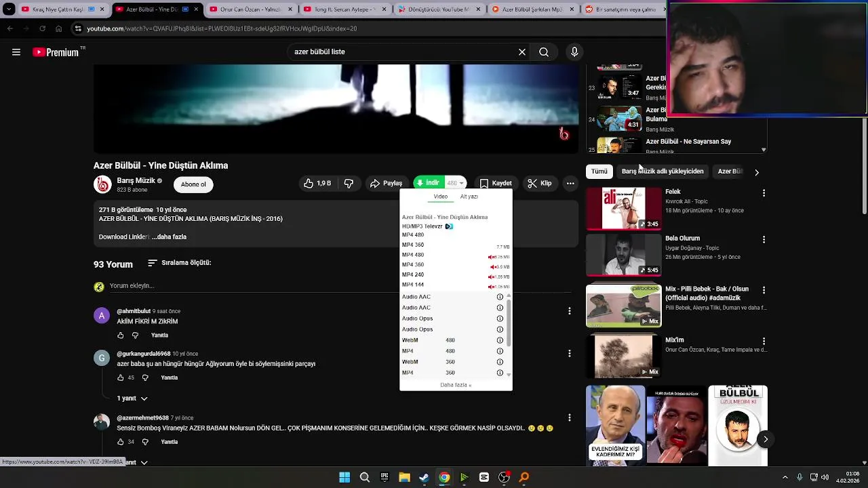Expand the 1 yanıt replies
Screen dimensions: 868x488
point(132,399)
